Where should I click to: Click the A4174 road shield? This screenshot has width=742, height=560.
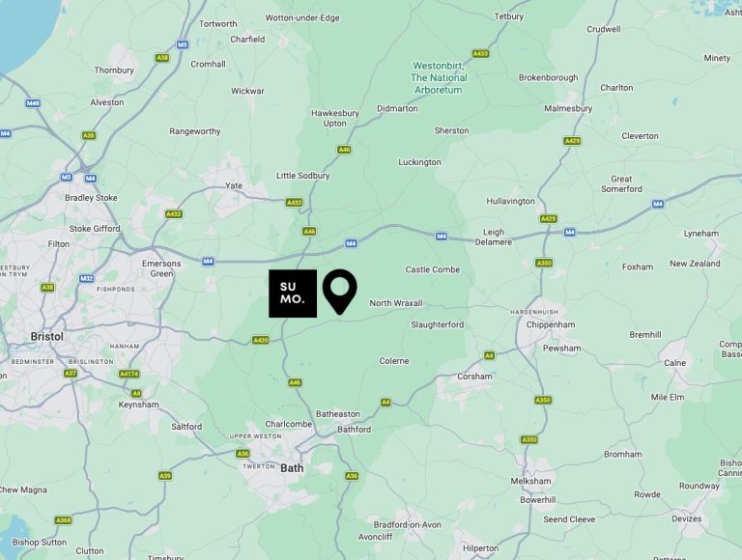click(x=129, y=374)
